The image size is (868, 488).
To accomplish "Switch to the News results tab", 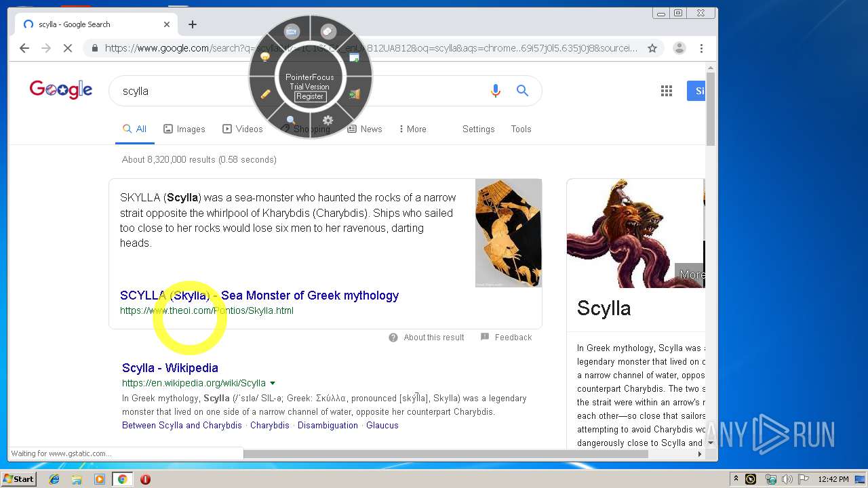I will [365, 129].
